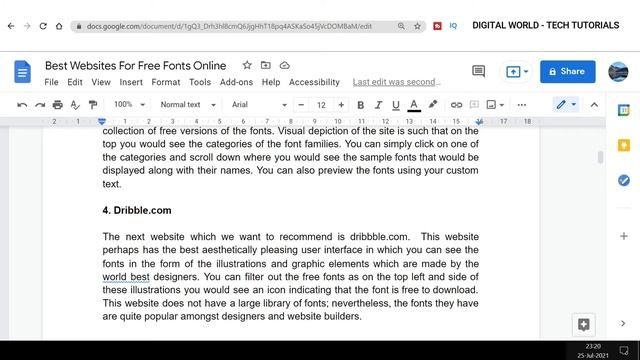Click the zoom magnifier in address bar

[401, 26]
